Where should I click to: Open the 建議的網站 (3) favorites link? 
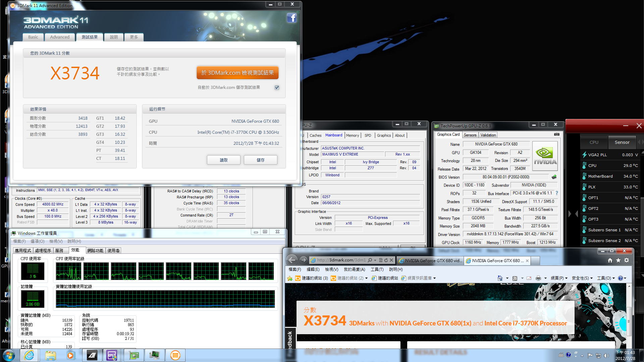[x=312, y=278]
